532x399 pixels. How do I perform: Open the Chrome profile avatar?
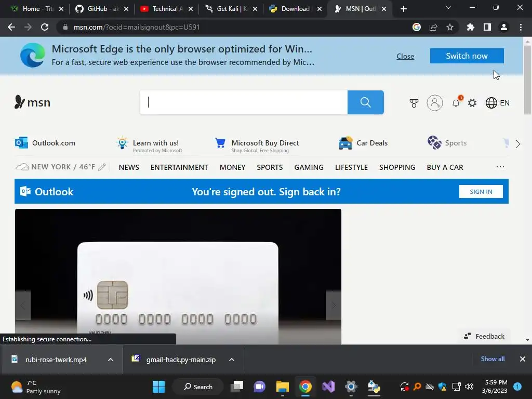pos(504,27)
